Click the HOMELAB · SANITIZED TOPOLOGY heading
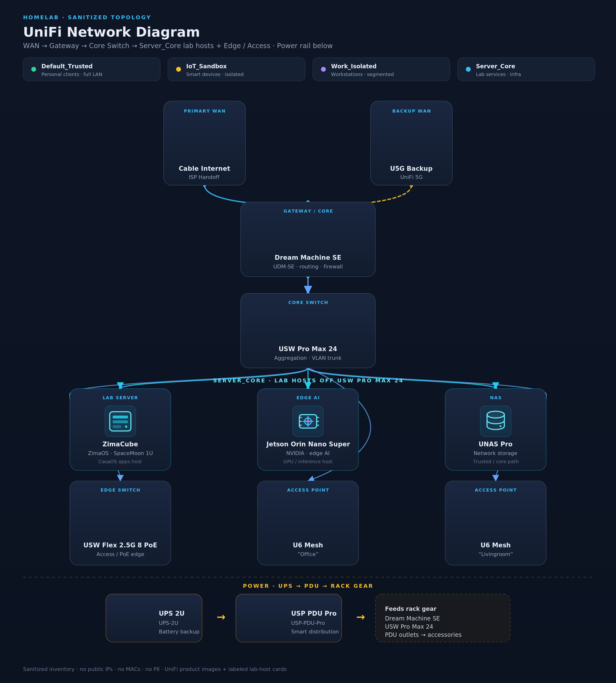Screen dimensions: 616x683 87,17
